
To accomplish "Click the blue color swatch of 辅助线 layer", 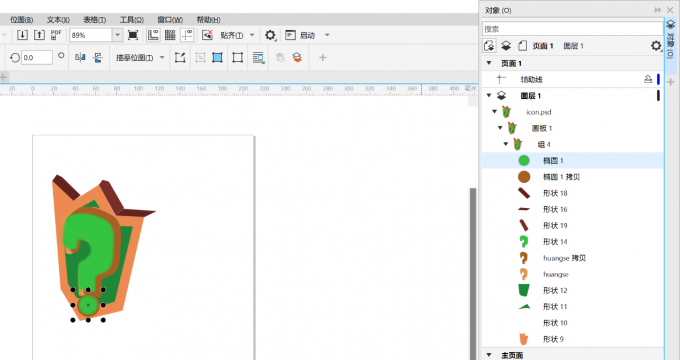I will pos(658,79).
